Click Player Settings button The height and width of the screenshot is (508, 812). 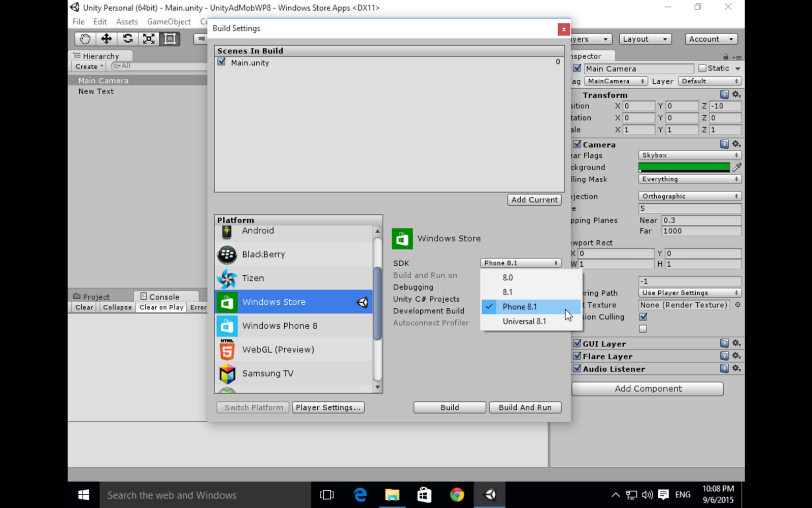coord(328,407)
